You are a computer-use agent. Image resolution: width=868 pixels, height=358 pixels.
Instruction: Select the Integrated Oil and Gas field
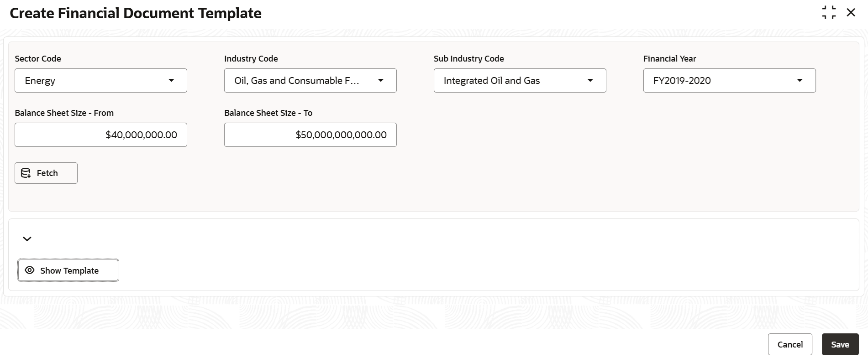[x=520, y=81]
